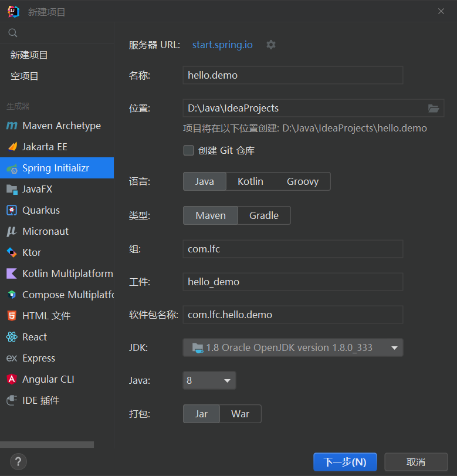Click the HTML5 shield icon
The height and width of the screenshot is (476, 457).
(12, 316)
